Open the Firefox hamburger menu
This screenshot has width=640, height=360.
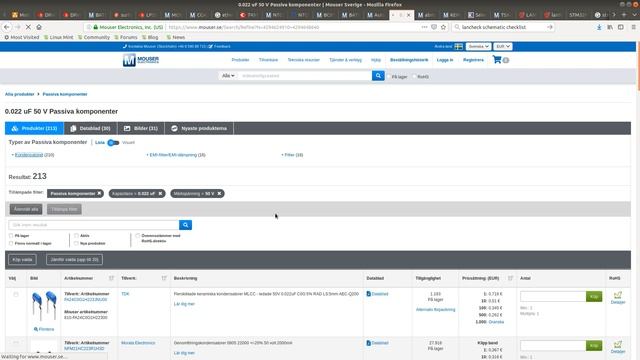tap(633, 27)
